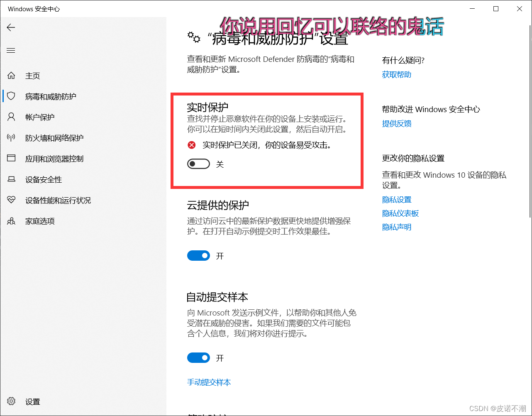
Task: Click the 帮助改进 Windows 安全中心 heading
Action: click(431, 110)
